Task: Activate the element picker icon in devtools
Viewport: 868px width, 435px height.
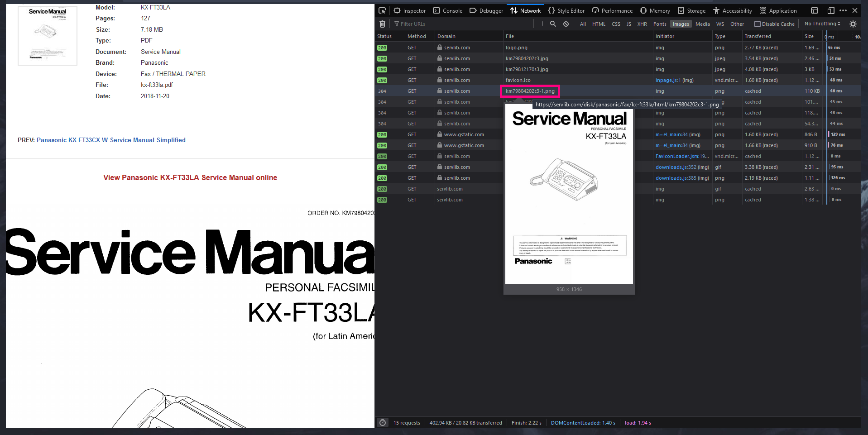Action: tap(382, 10)
